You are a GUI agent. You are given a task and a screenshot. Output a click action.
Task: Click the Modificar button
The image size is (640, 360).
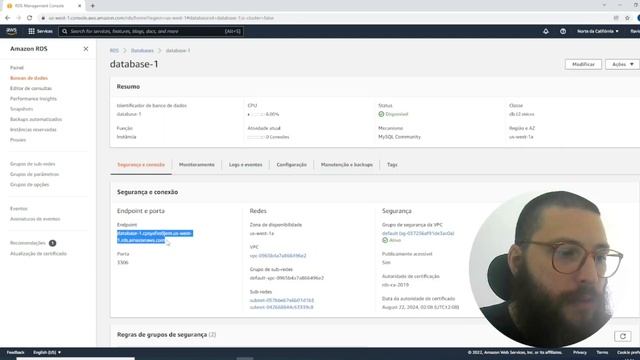pos(583,64)
